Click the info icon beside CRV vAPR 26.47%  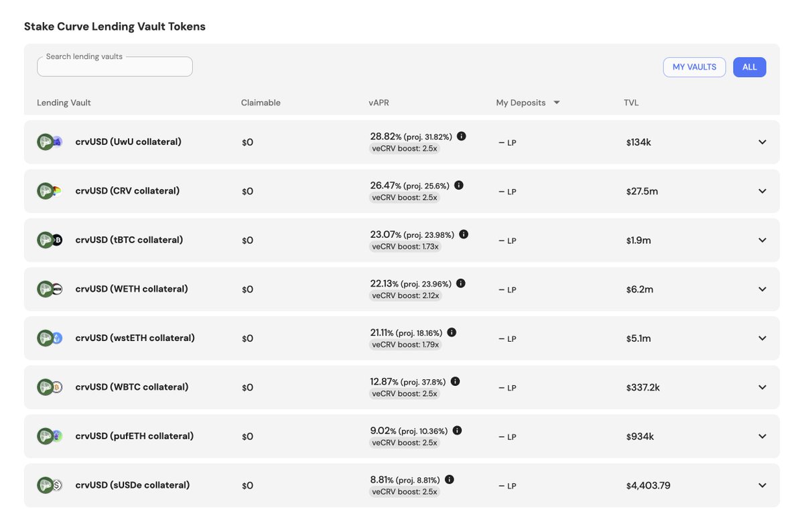pyautogui.click(x=459, y=185)
